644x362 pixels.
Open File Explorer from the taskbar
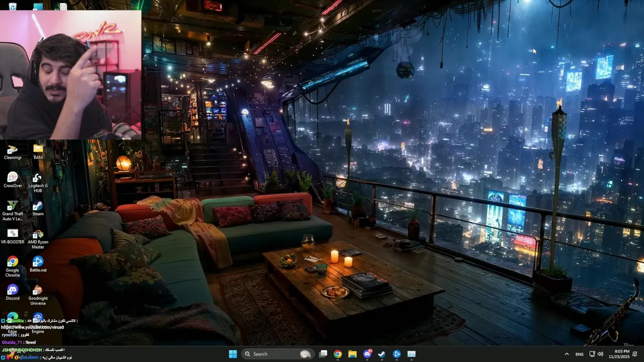[352, 354]
